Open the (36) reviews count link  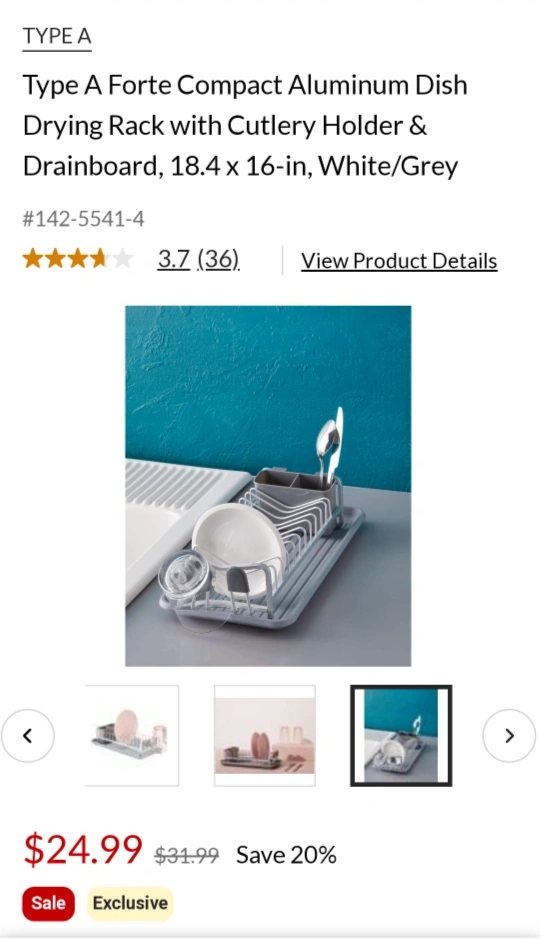click(219, 259)
